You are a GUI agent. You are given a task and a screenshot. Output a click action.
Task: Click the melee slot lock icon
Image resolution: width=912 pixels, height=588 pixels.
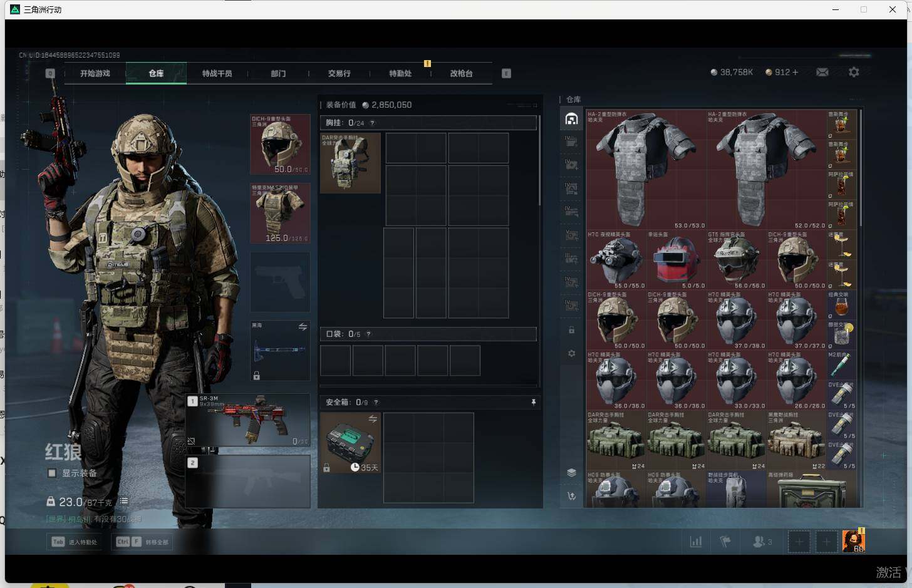tap(256, 376)
